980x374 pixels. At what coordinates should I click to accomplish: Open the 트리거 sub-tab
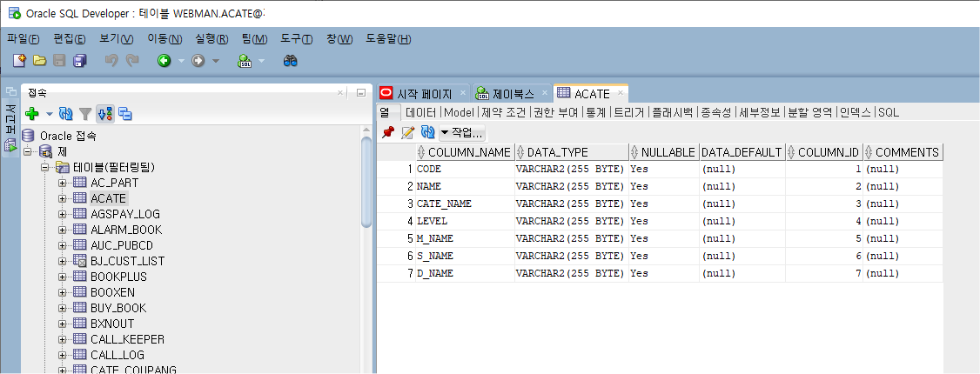click(628, 112)
